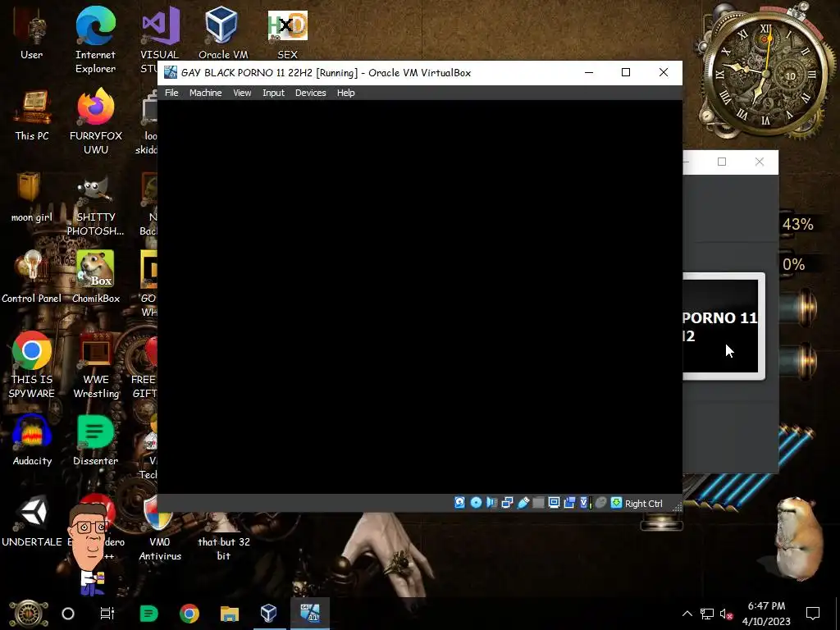Click the mouse integration status icon
Screen dimensions: 840x630
coord(600,503)
